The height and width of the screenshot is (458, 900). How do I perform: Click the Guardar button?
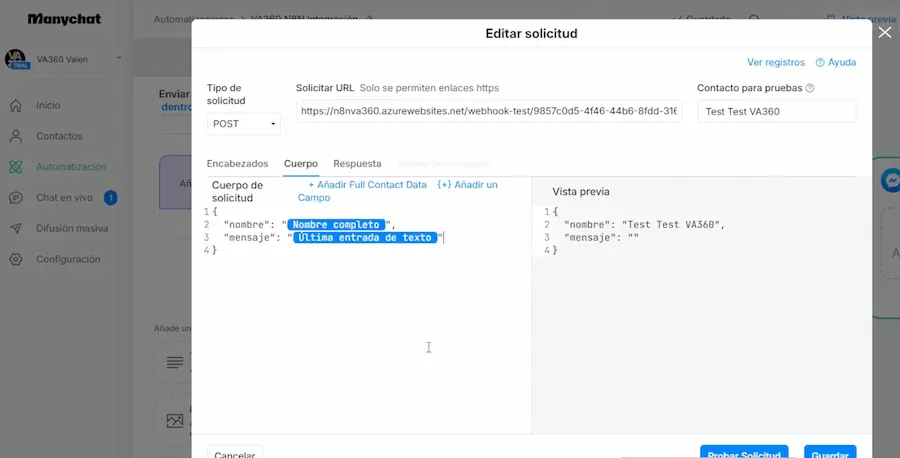[x=830, y=453]
